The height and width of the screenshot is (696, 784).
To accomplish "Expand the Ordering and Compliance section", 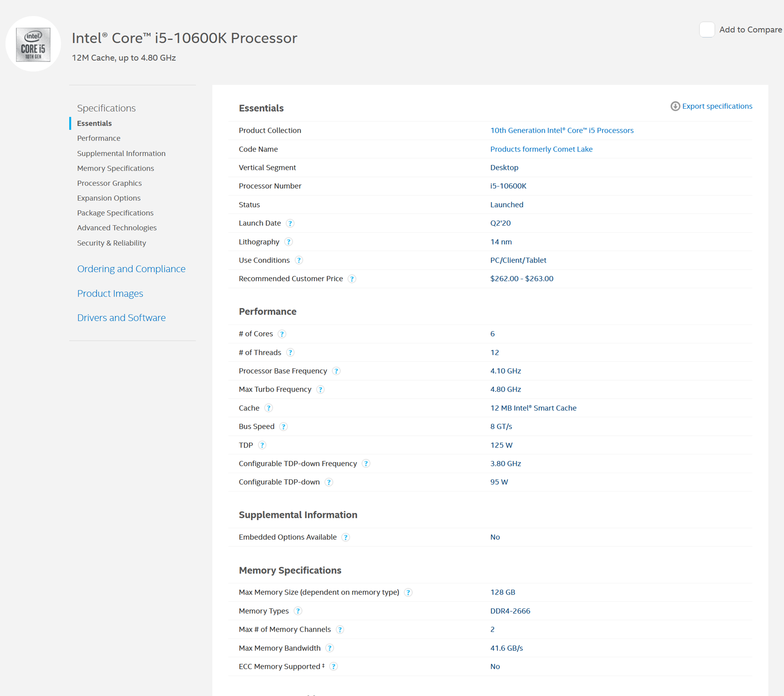I will click(131, 269).
